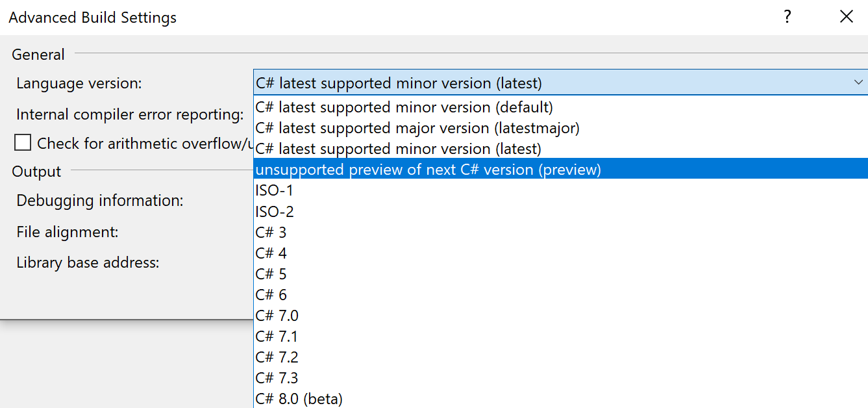The image size is (868, 408).
Task: Select ISO-2 language version
Action: 275,211
